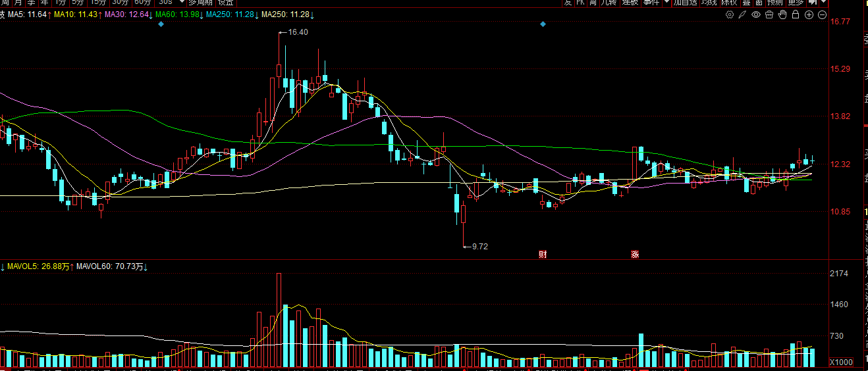
Task: Open the 更多 more menu
Action: (x=796, y=3)
